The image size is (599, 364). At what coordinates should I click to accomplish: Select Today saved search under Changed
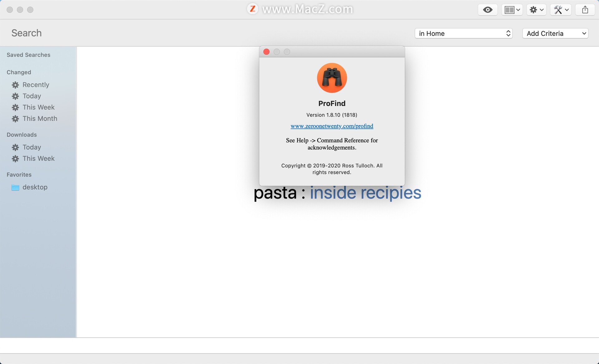coord(32,96)
